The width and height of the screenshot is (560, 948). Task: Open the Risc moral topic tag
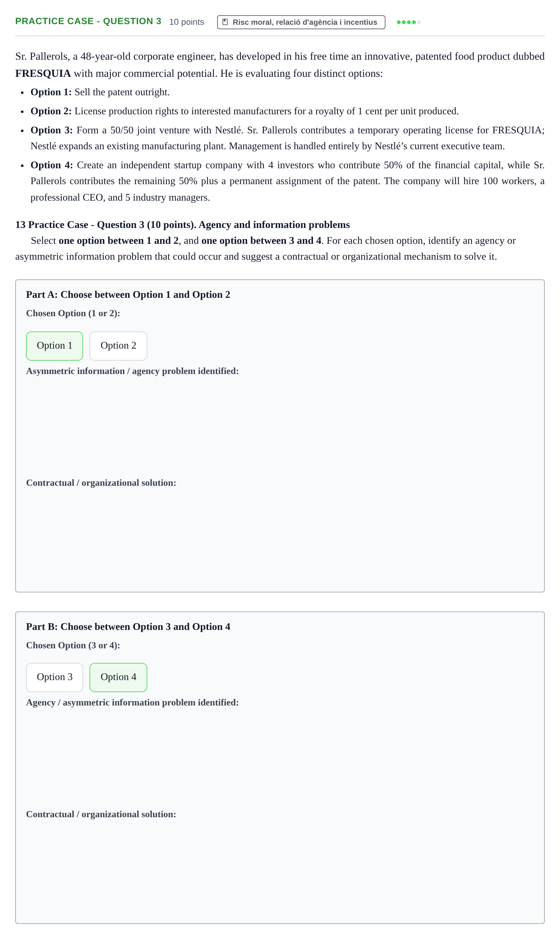pyautogui.click(x=301, y=22)
